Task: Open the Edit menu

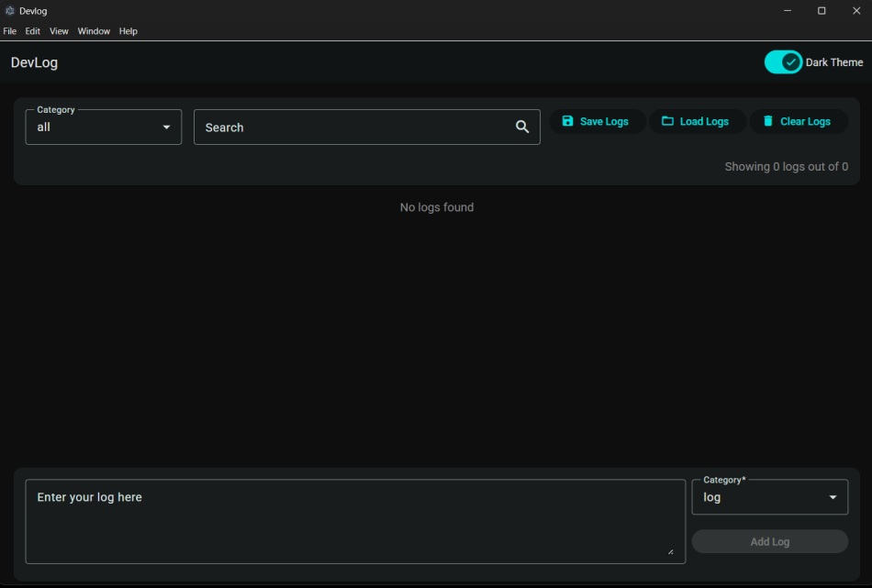Action: pyautogui.click(x=32, y=30)
